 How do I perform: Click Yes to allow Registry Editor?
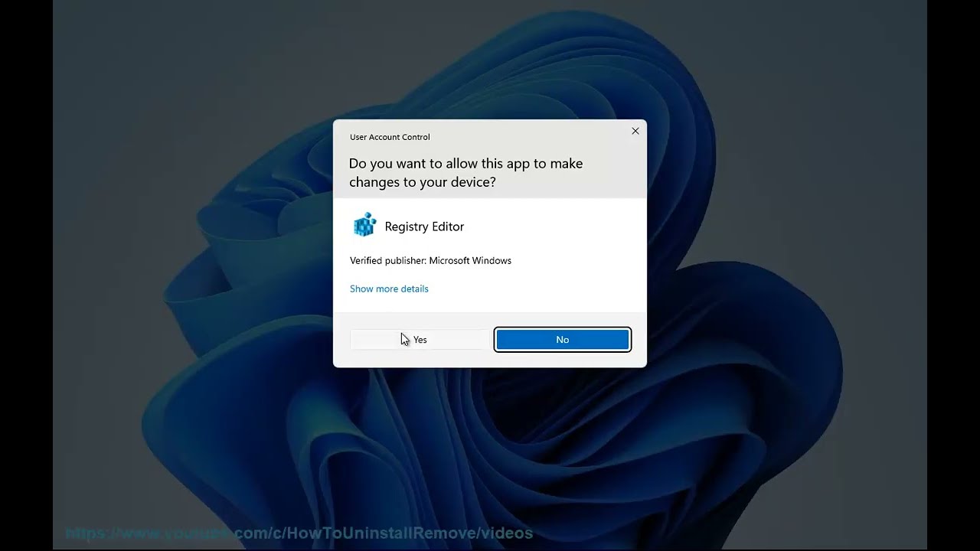[419, 340]
